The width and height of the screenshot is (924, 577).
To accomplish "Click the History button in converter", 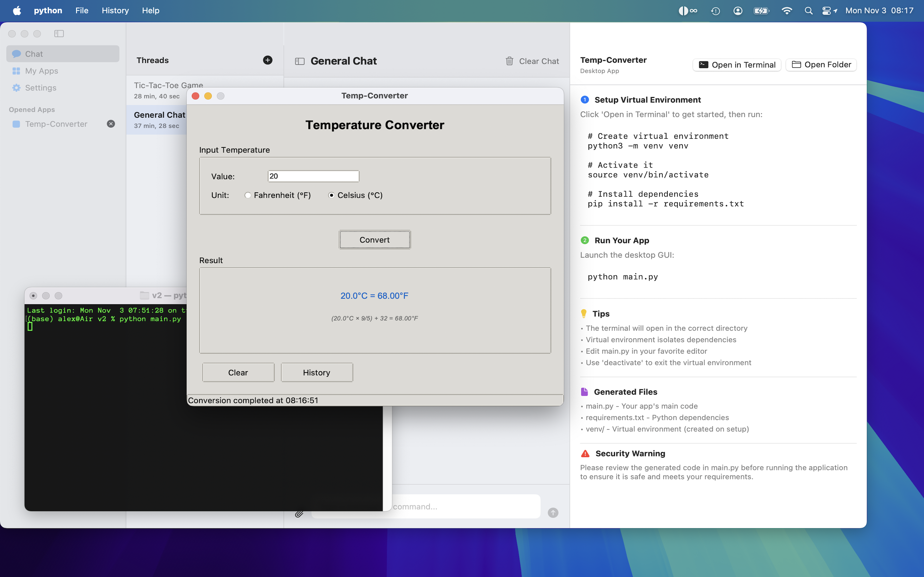I will click(x=317, y=372).
